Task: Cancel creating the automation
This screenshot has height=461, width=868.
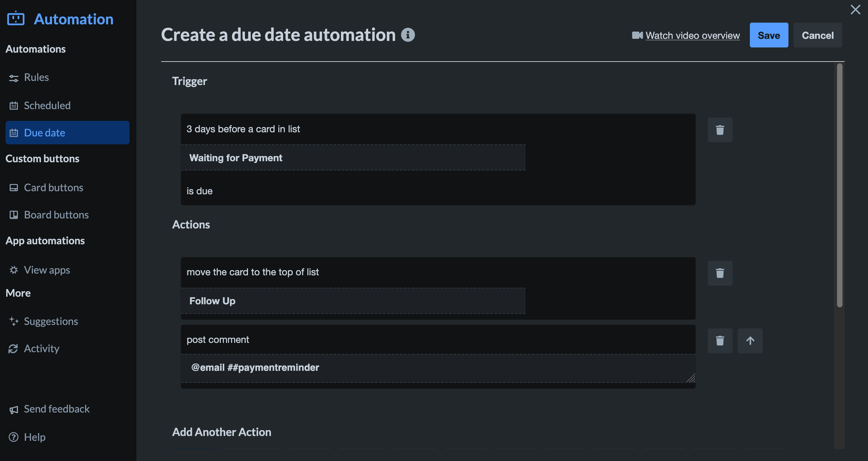Action: click(817, 35)
